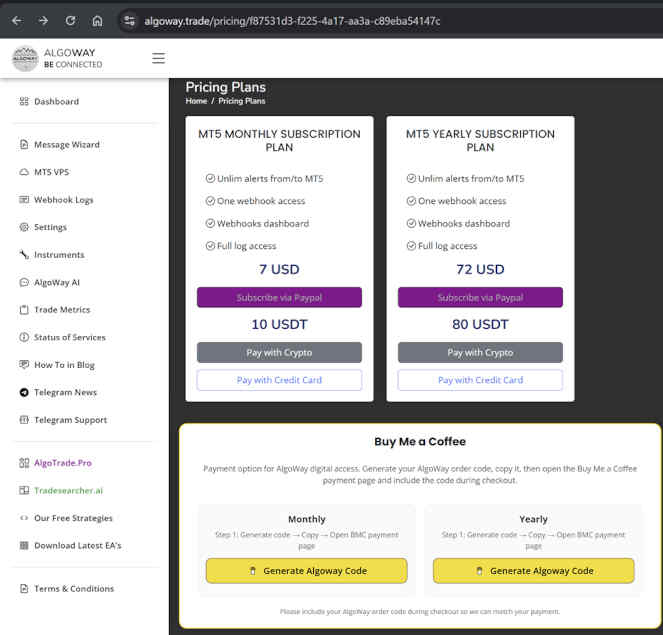Click the Telegram News round icon
The height and width of the screenshot is (635, 663).
[24, 392]
